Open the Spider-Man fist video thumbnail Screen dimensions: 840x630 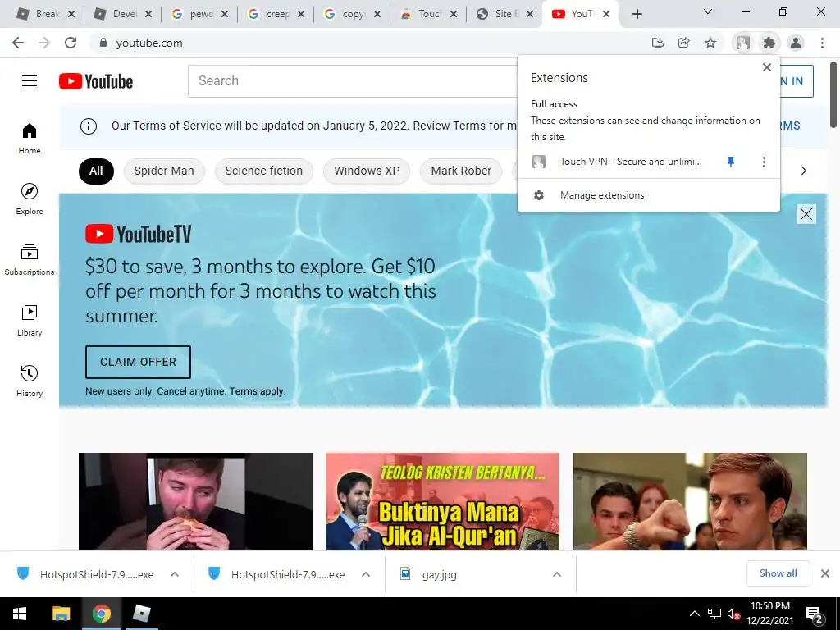[690, 501]
